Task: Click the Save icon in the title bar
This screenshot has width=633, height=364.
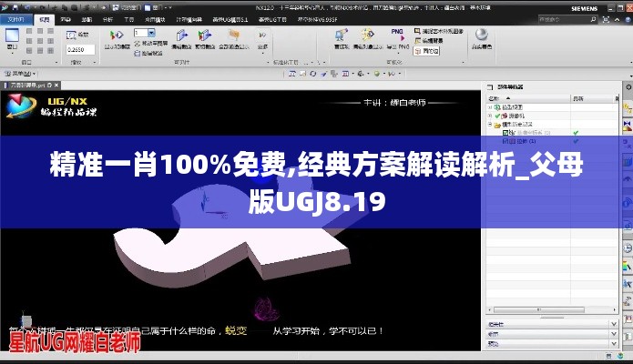Action: point(15,7)
